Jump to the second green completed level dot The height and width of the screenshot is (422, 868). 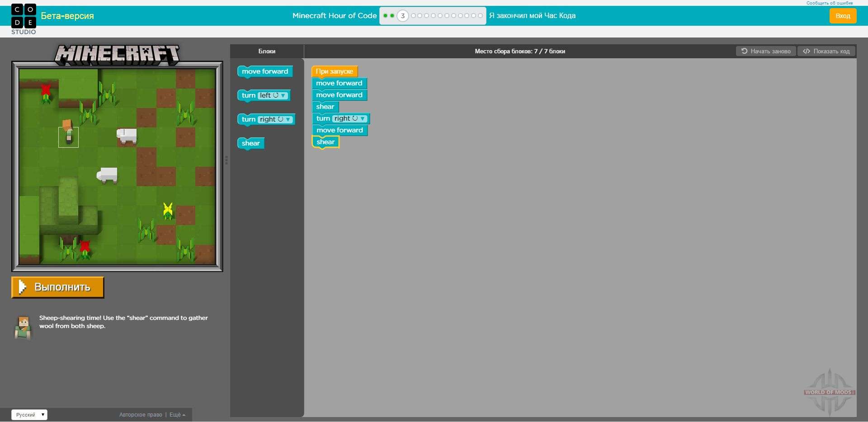392,15
